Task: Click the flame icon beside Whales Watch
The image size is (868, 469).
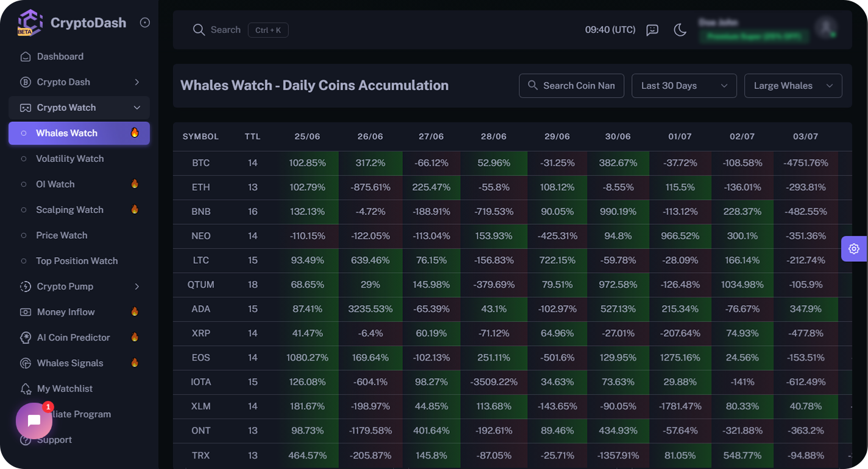Action: [135, 133]
